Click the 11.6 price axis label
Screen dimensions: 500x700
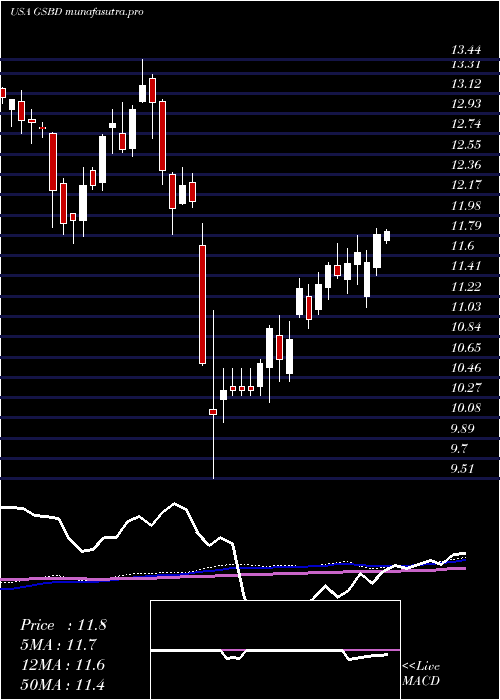tap(462, 246)
